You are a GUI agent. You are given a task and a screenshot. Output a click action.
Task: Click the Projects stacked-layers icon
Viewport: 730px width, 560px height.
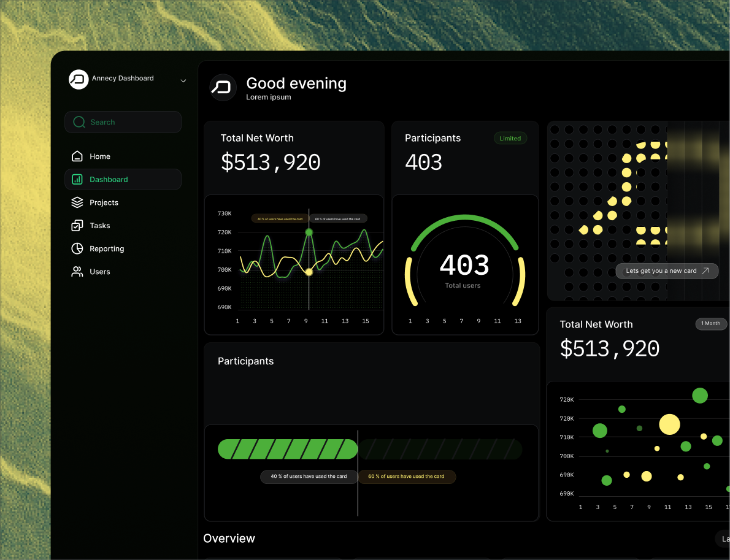click(x=78, y=202)
